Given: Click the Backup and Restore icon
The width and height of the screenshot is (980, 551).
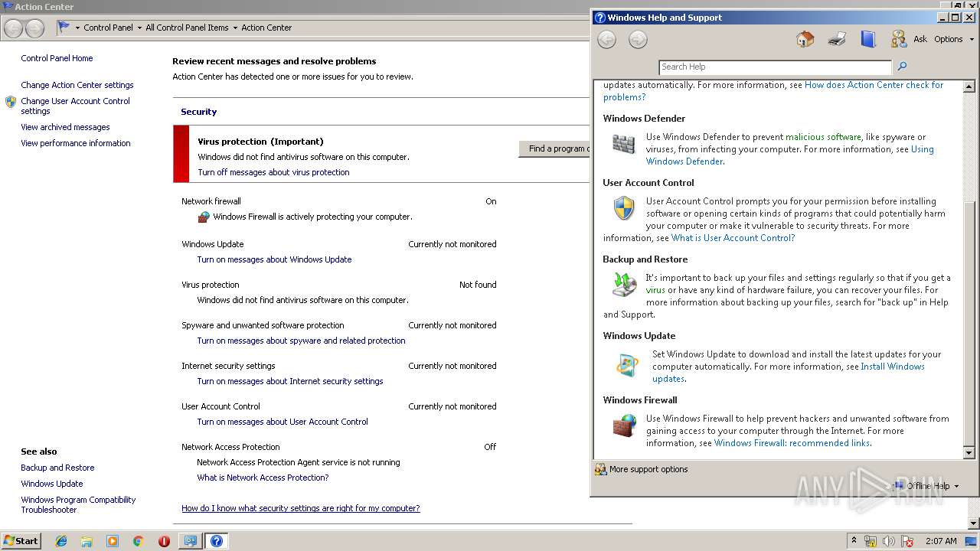Looking at the screenshot, I should [x=624, y=285].
